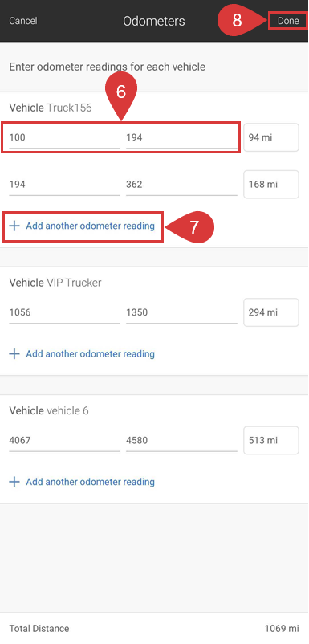Edit Truck156 first end reading 194

pyautogui.click(x=181, y=137)
